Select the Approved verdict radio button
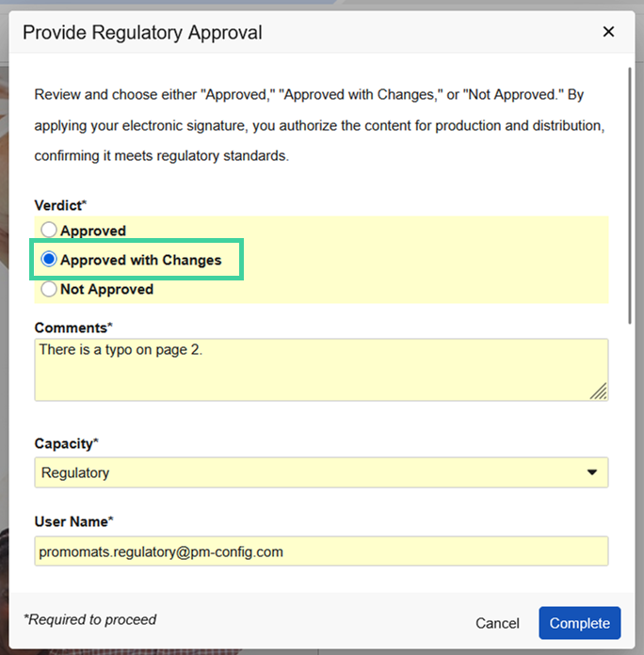Screen dimensions: 644x655 point(49,231)
